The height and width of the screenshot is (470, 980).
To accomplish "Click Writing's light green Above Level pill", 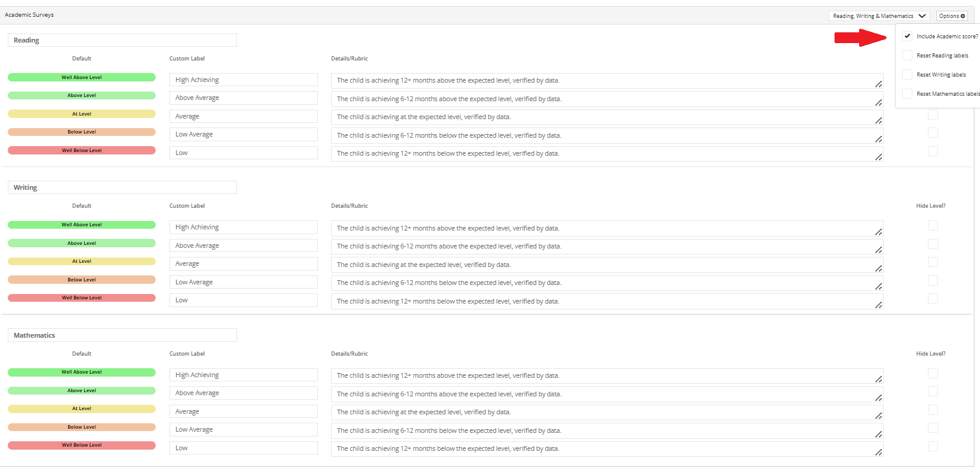I will [x=81, y=243].
